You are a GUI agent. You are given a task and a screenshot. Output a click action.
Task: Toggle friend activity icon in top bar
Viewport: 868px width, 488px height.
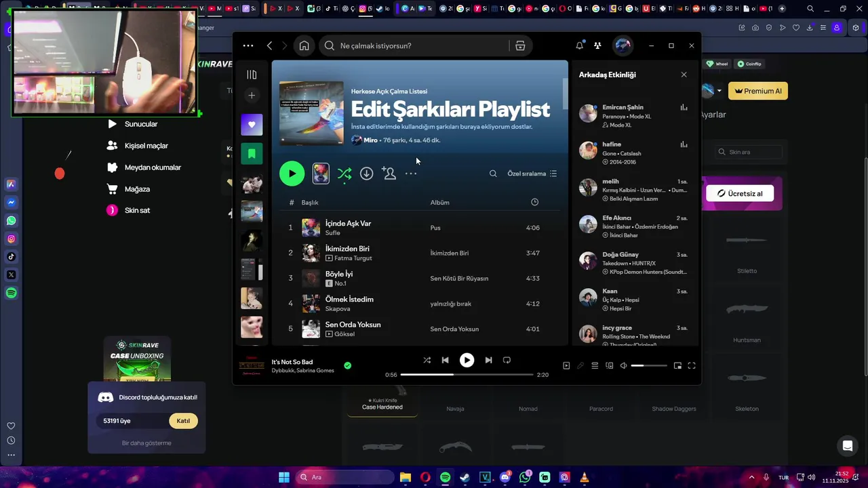click(597, 45)
